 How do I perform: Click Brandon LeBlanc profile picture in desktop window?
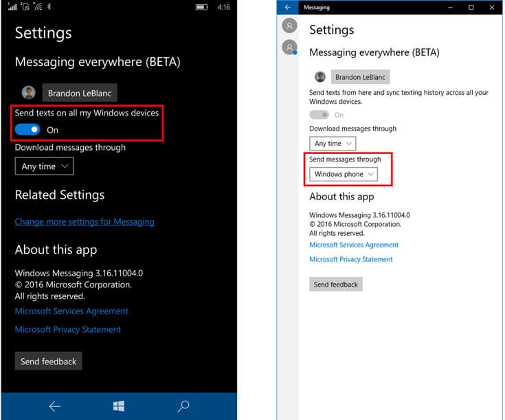pos(319,77)
